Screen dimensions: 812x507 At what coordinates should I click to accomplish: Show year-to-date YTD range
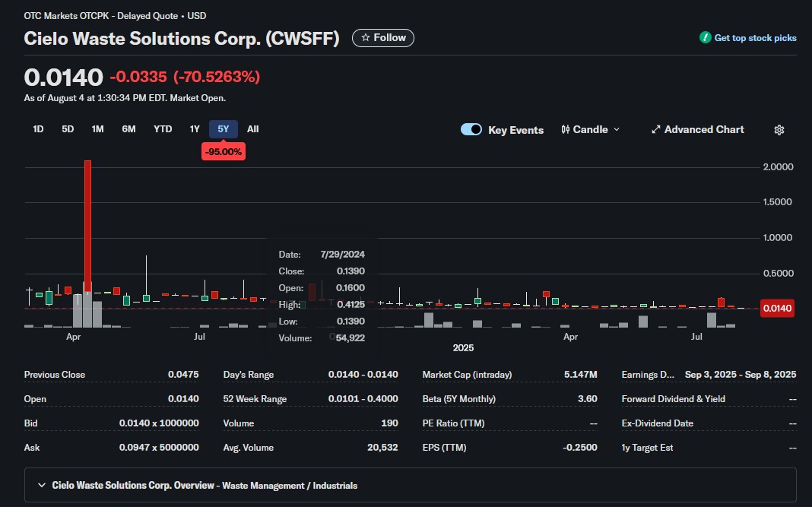163,129
